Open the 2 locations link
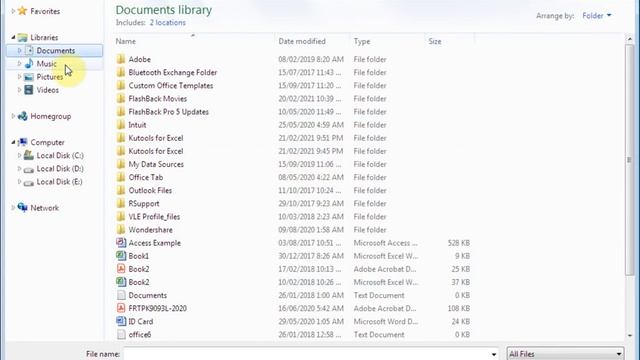 pos(167,22)
